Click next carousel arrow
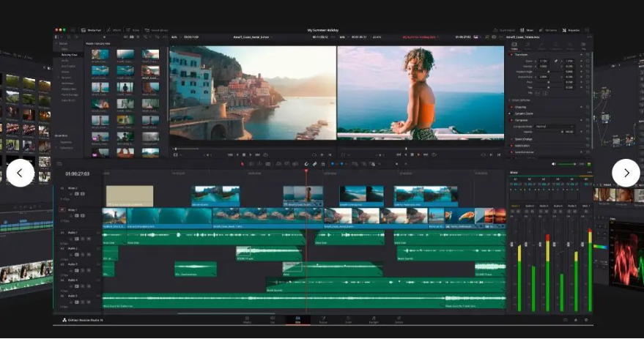This screenshot has height=339, width=644. [626, 173]
